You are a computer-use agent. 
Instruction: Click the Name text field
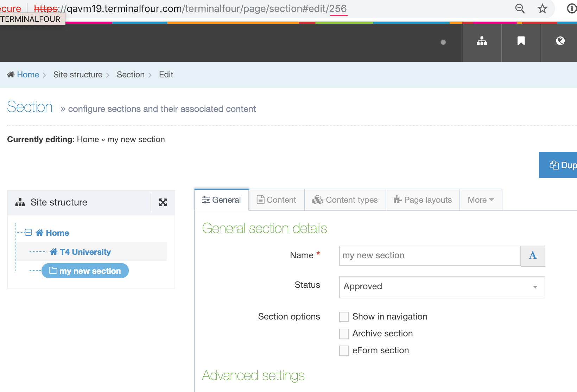pos(429,256)
